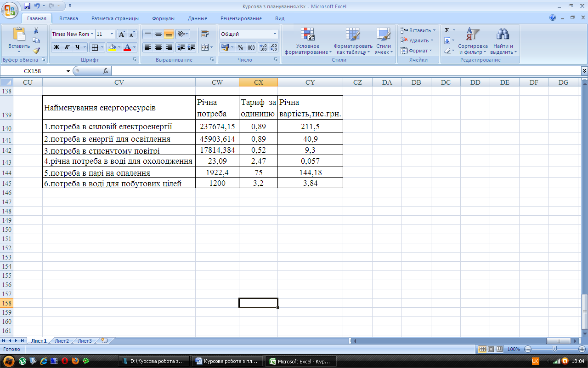Open the Формулы ribbon tab
This screenshot has width=588, height=368.
[164, 18]
